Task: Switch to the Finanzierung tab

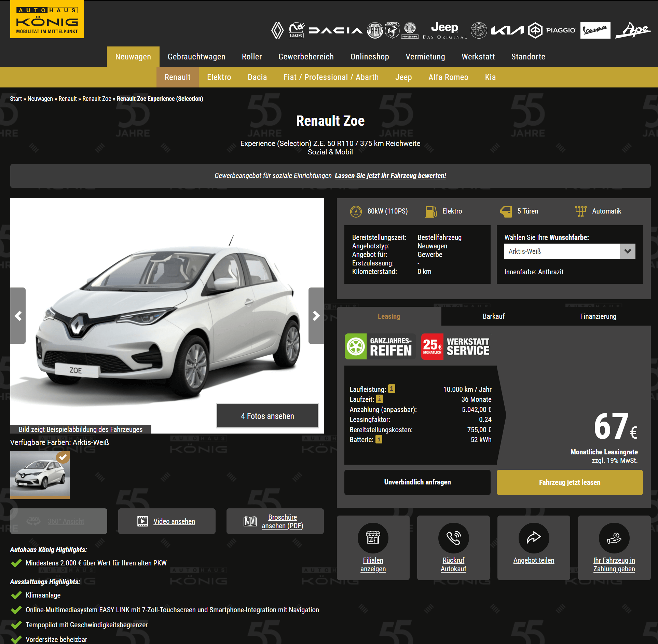Action: tap(598, 316)
